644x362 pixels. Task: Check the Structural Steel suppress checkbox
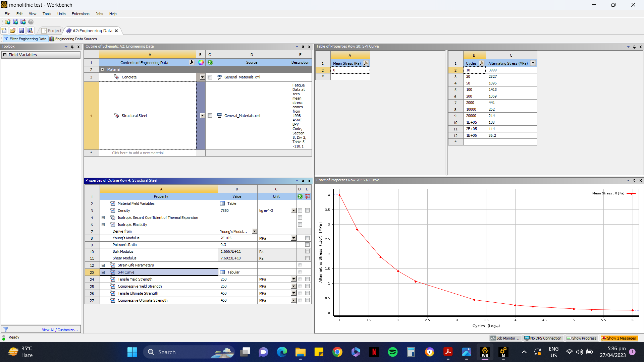210,116
